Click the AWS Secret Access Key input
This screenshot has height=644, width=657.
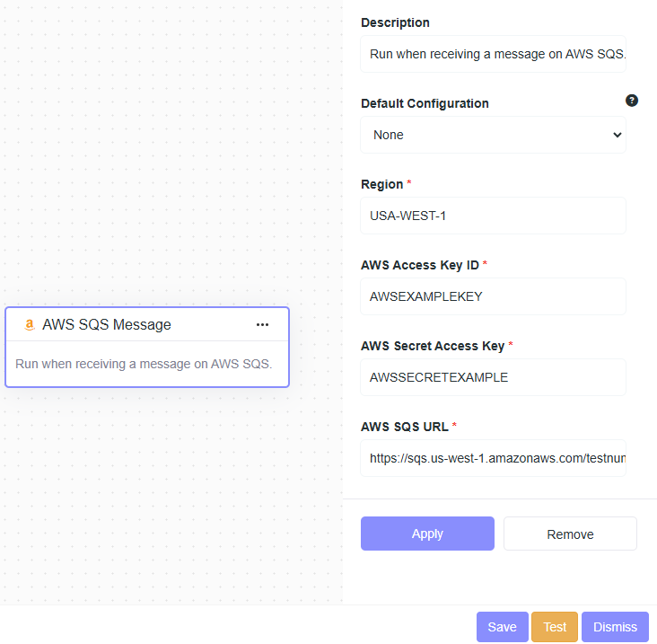tap(493, 377)
